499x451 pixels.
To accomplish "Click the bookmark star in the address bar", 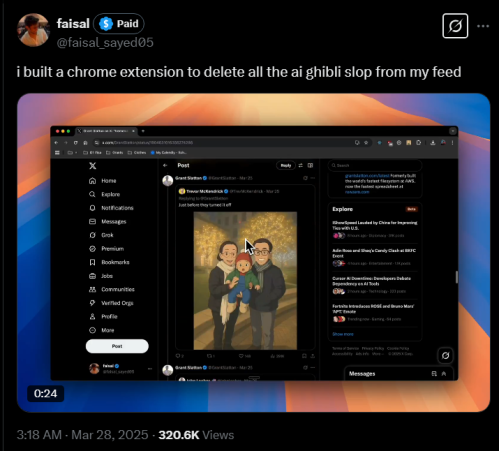I will tap(366, 143).
